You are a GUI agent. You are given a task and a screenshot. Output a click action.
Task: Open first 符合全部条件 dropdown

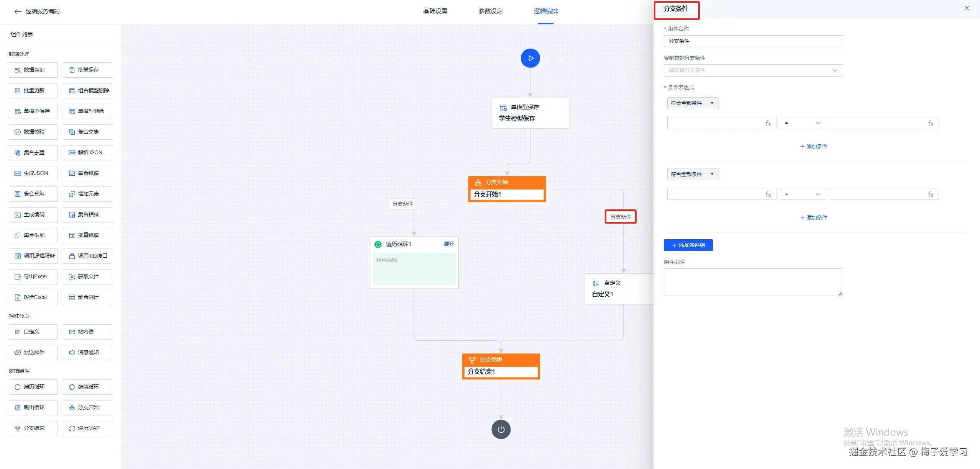[692, 103]
